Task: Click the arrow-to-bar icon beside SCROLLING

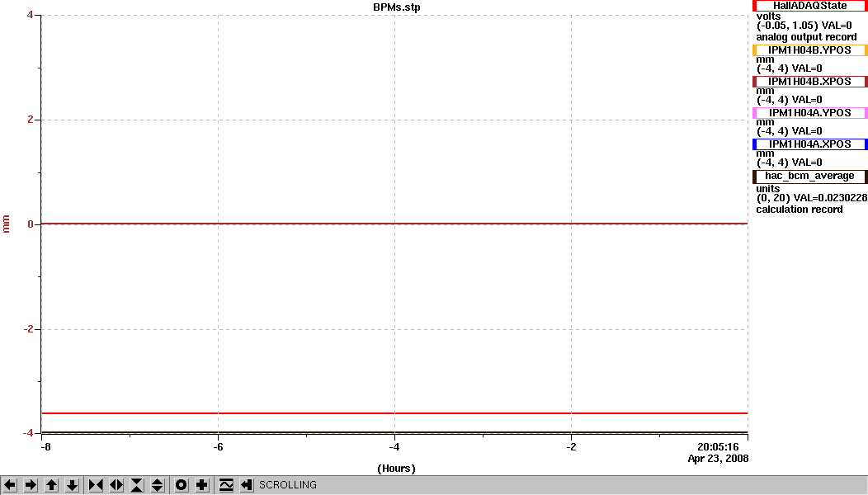Action: click(x=247, y=486)
